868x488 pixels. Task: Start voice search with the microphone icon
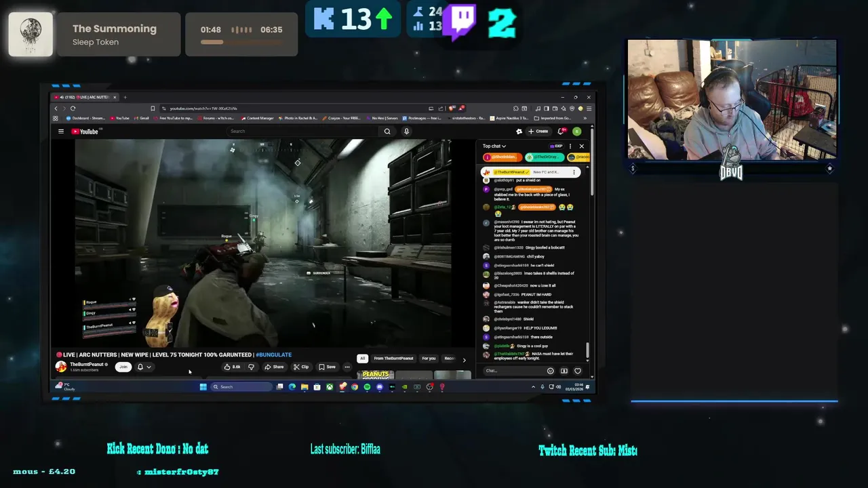pyautogui.click(x=406, y=131)
